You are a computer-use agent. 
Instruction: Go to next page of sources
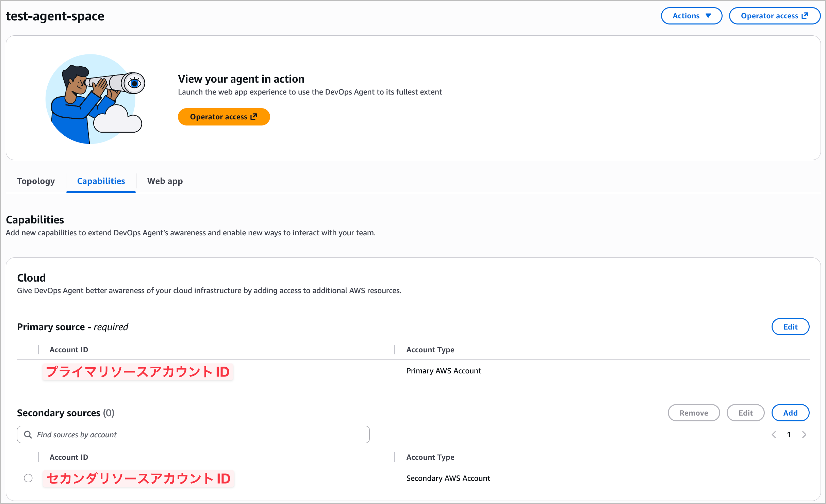point(804,435)
